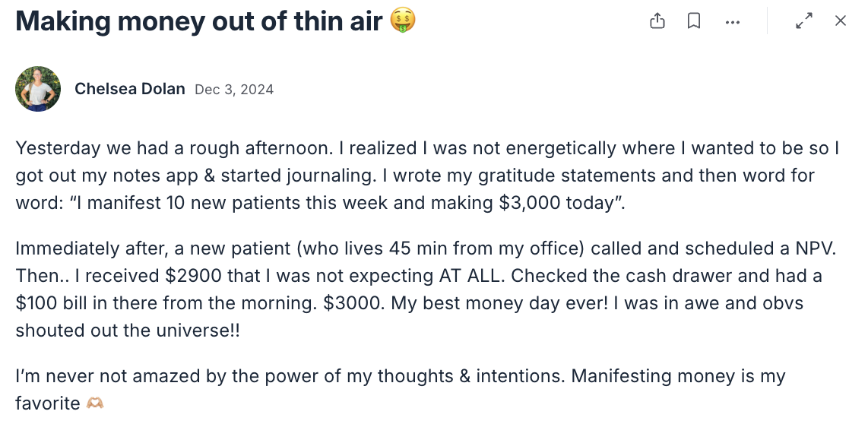Screen dimensions: 868x424
Task: Click the share post icon
Action: pyautogui.click(x=657, y=21)
